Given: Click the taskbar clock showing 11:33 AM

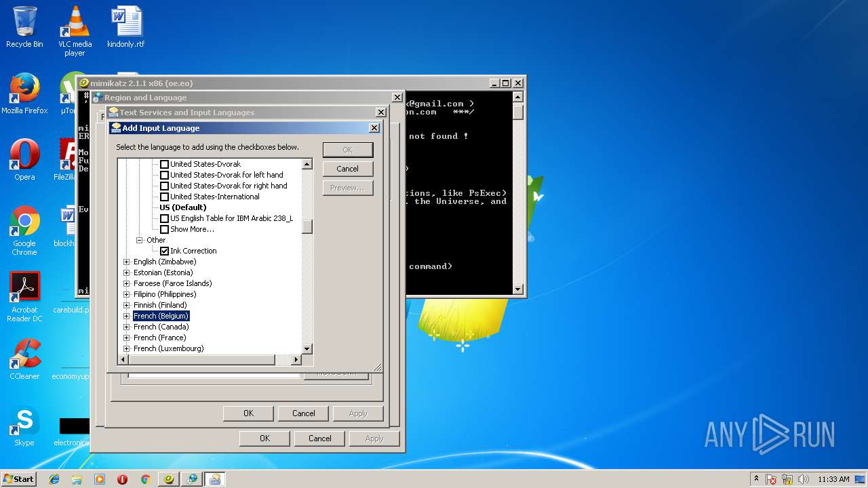Looking at the screenshot, I should [833, 479].
